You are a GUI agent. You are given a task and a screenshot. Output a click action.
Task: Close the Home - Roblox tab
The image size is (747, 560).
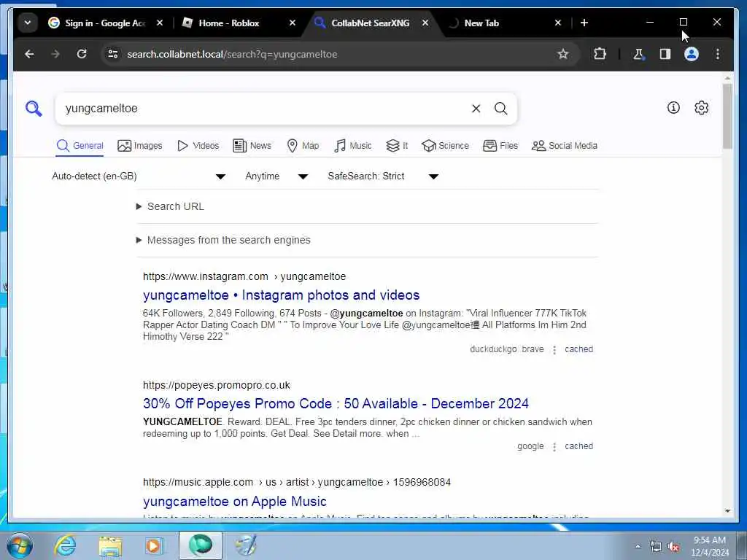(293, 23)
